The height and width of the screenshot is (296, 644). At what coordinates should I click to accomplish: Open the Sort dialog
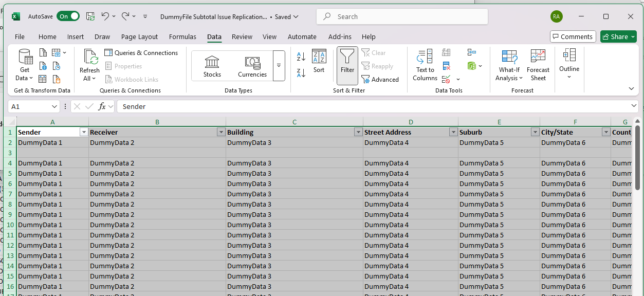[319, 62]
